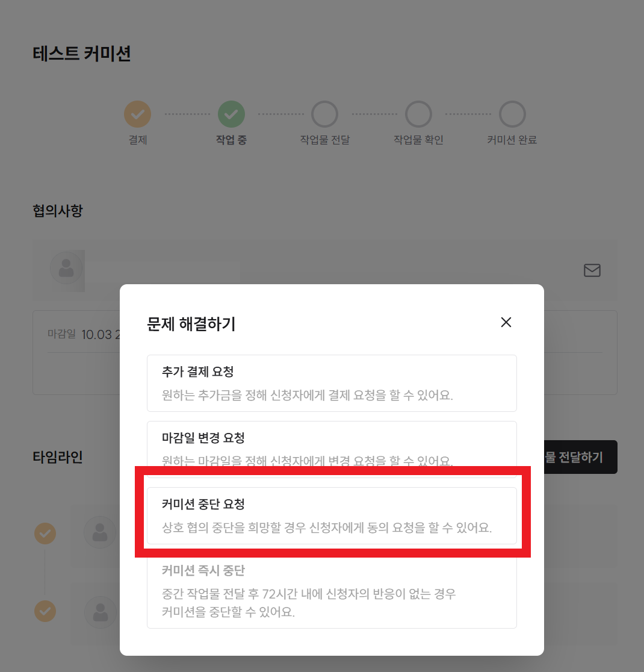Viewport: 644px width, 672px height.
Task: Close the 문제 해결하기 dialog
Action: tap(506, 322)
